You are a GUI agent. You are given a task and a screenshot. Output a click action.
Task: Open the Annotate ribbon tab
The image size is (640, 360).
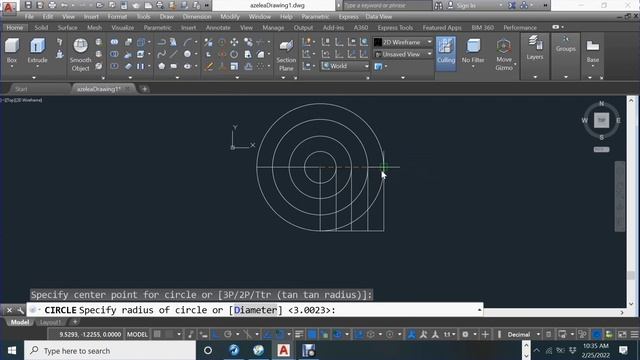[218, 27]
